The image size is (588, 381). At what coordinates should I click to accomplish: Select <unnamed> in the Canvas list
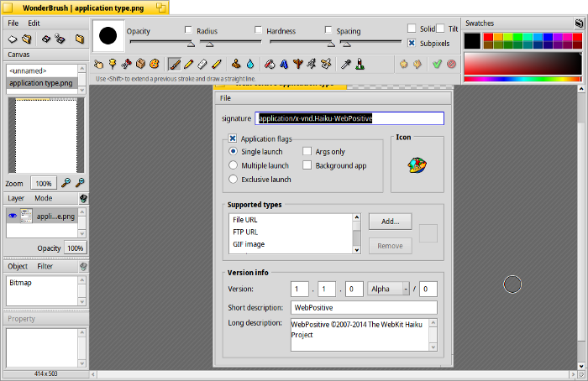[42, 70]
